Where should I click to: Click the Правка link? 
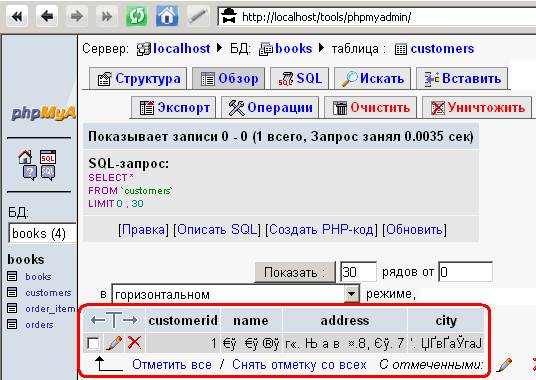(143, 229)
